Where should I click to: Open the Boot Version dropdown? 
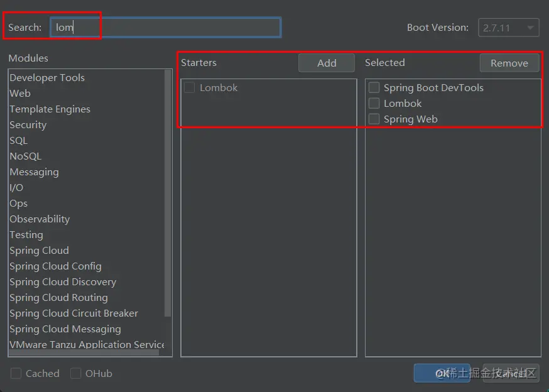(508, 28)
